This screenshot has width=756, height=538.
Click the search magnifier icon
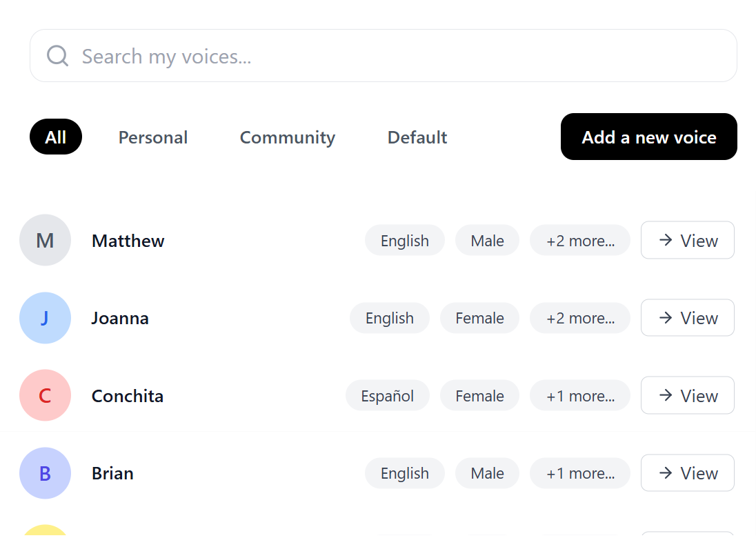(x=57, y=55)
